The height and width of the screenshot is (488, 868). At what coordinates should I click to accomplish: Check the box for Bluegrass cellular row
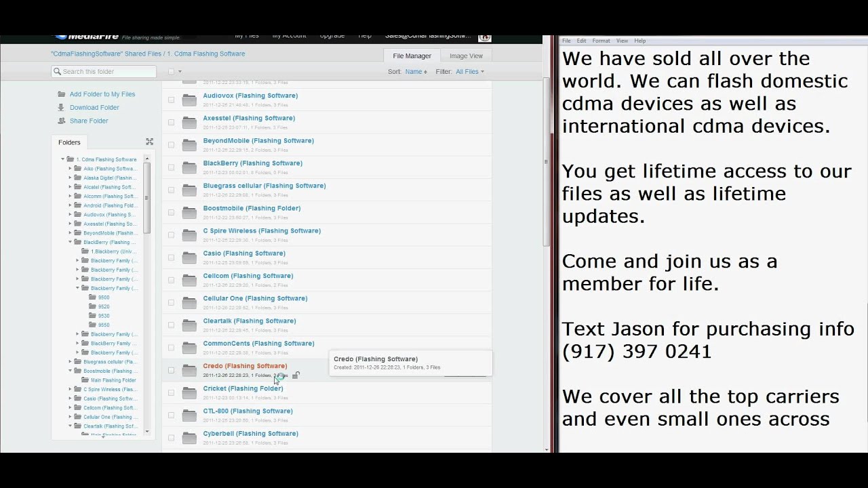(x=171, y=190)
